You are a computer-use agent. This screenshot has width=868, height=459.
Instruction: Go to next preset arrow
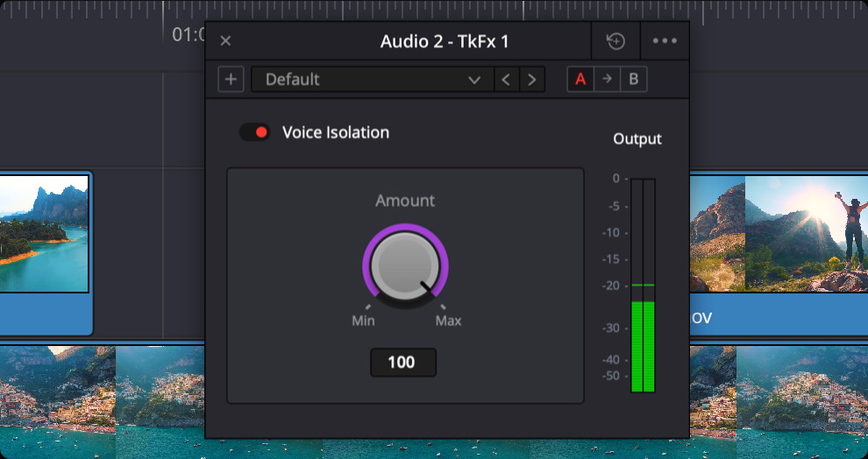(x=531, y=80)
